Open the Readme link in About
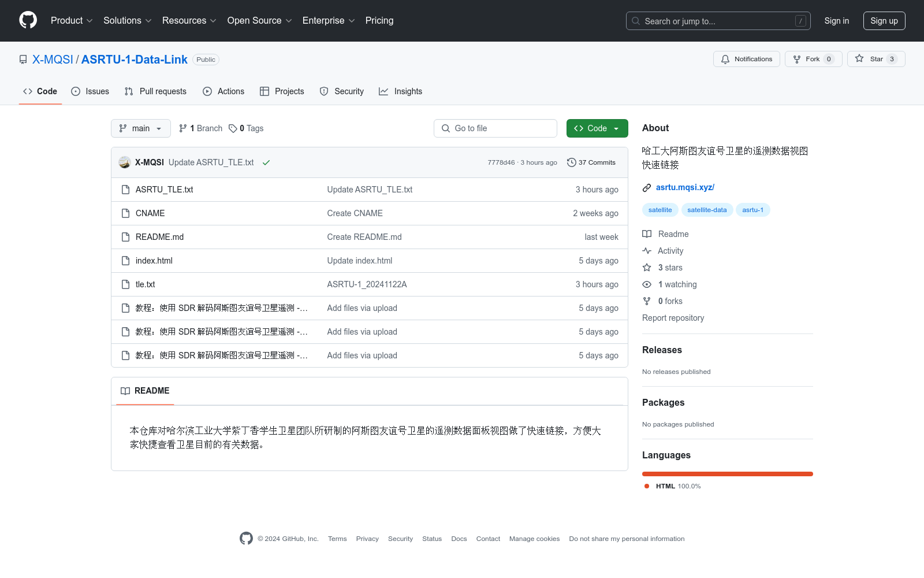This screenshot has height=578, width=924. pos(666,234)
